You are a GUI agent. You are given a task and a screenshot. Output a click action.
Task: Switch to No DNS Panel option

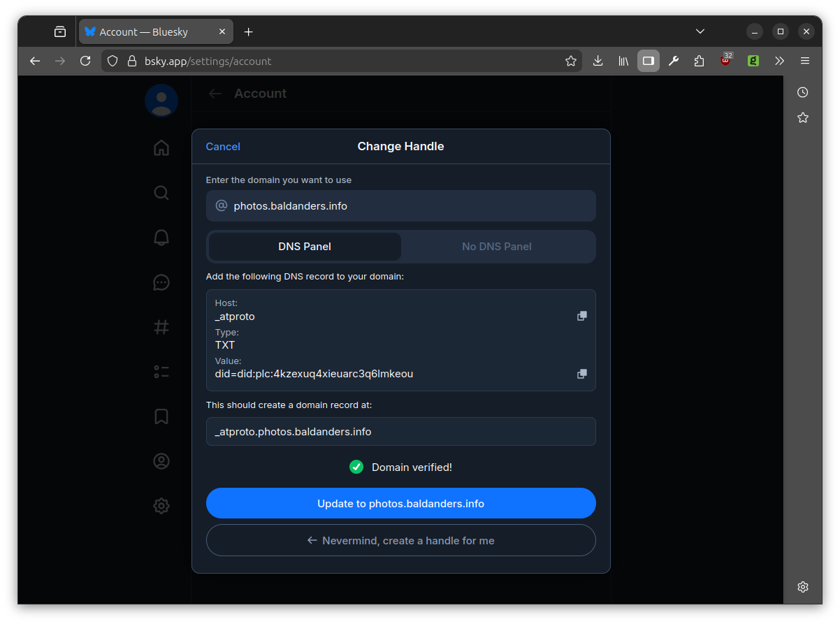pyautogui.click(x=496, y=247)
